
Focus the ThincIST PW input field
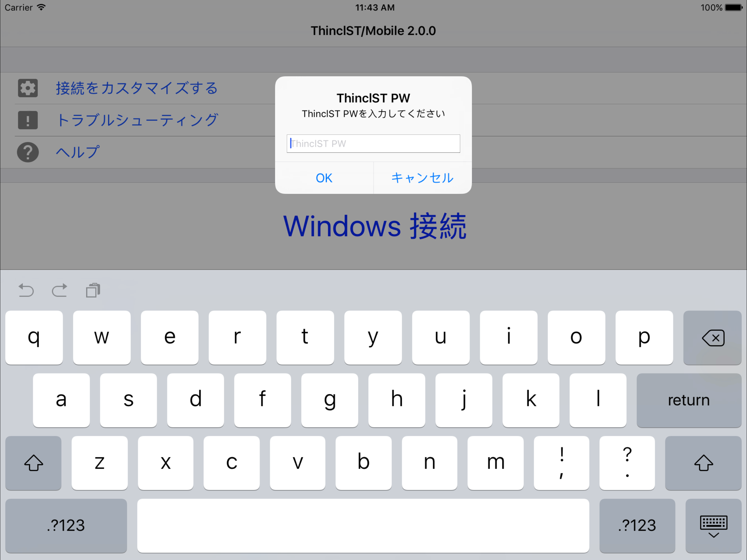[x=373, y=144]
